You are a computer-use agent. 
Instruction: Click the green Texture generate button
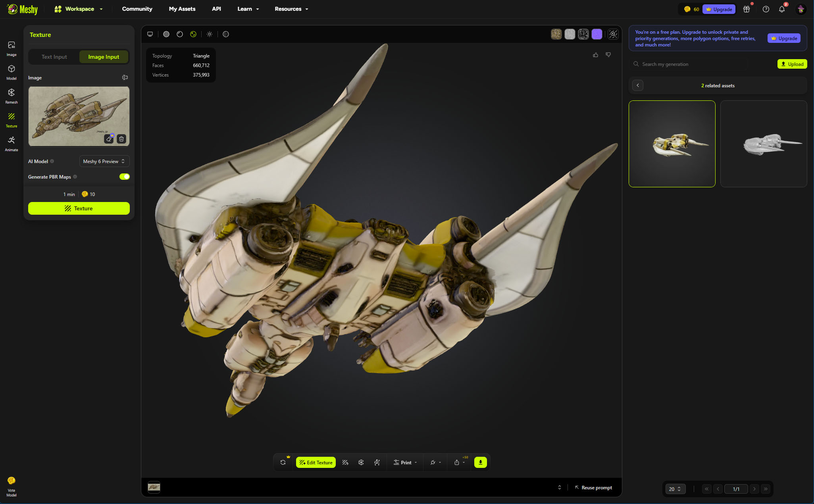point(79,208)
